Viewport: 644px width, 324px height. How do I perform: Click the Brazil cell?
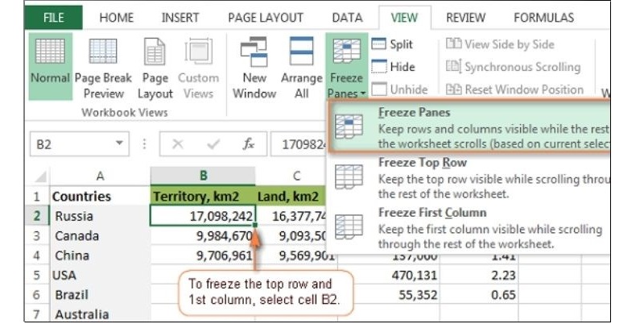pos(100,295)
